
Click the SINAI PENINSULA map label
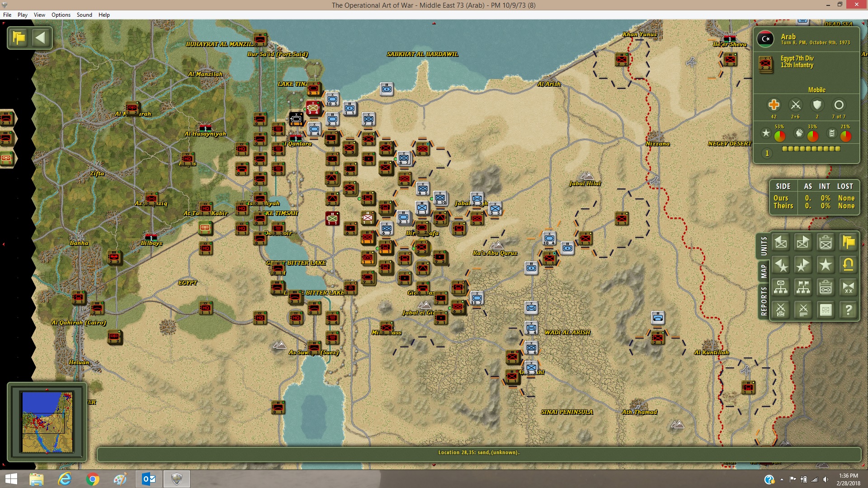coord(567,412)
